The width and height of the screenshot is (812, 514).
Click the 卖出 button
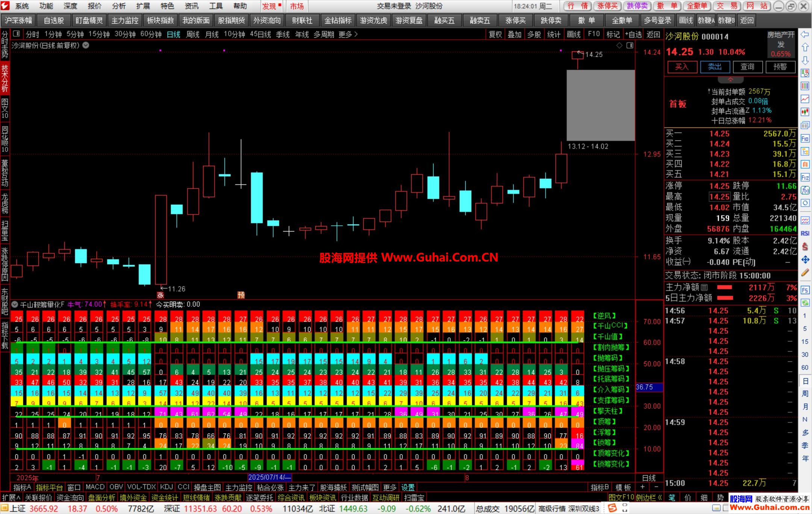point(715,67)
